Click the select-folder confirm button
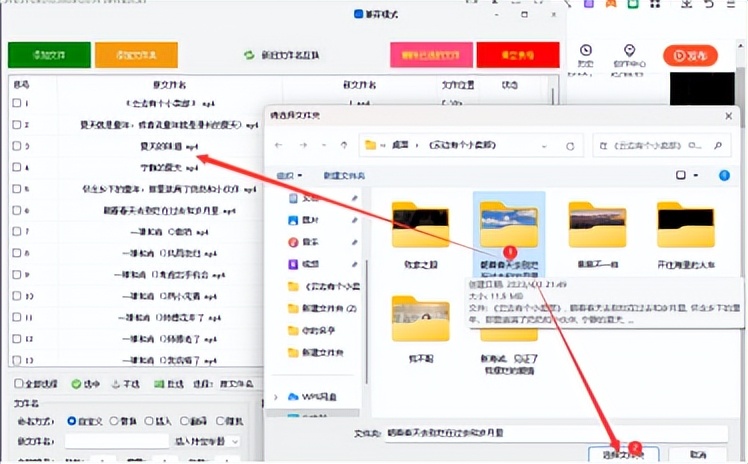748x464 pixels. click(x=623, y=454)
